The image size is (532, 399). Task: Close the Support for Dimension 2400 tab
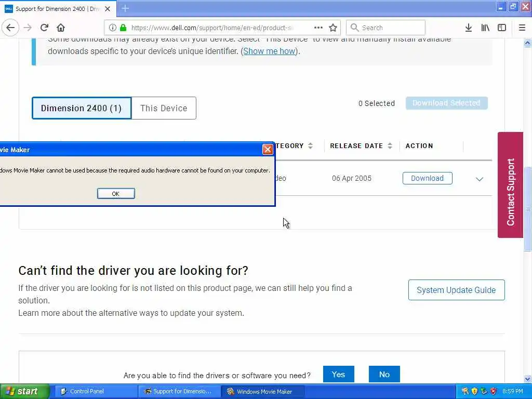point(108,9)
